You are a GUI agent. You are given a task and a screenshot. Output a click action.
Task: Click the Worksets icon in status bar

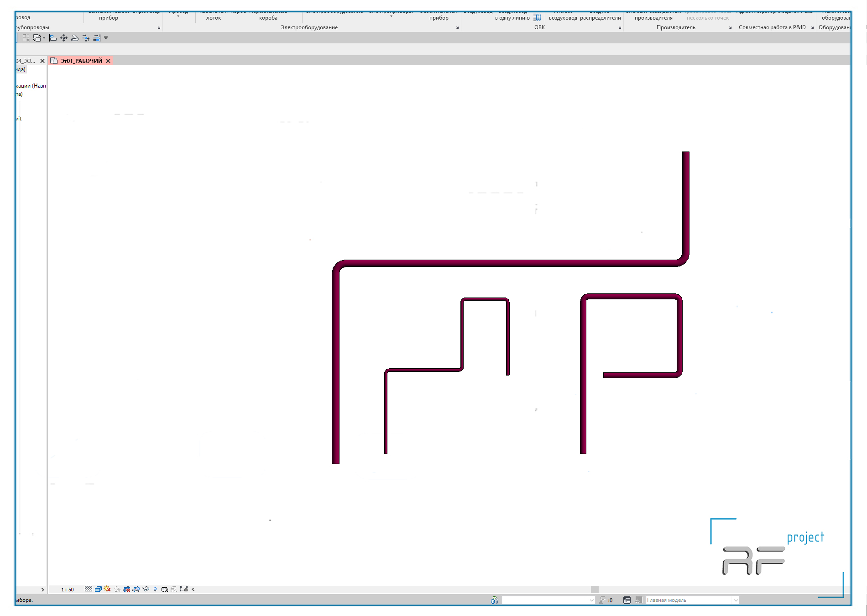pyautogui.click(x=494, y=600)
